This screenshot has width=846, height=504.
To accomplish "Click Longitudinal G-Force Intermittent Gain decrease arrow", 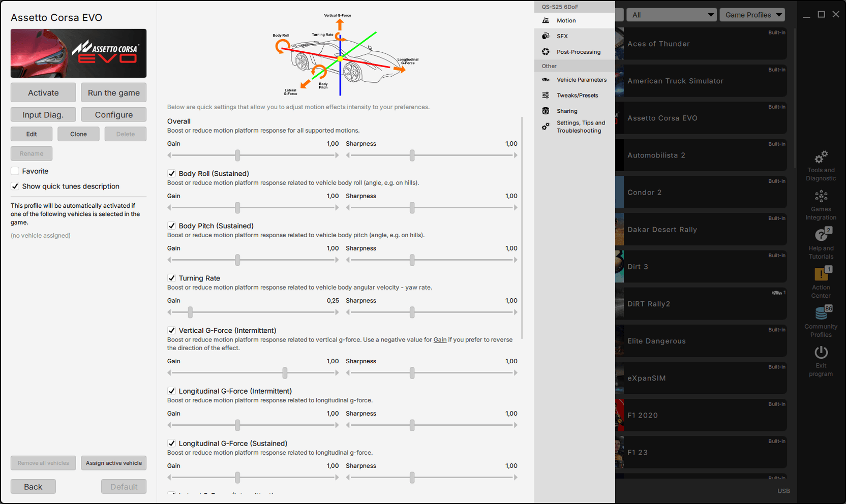I will point(169,425).
